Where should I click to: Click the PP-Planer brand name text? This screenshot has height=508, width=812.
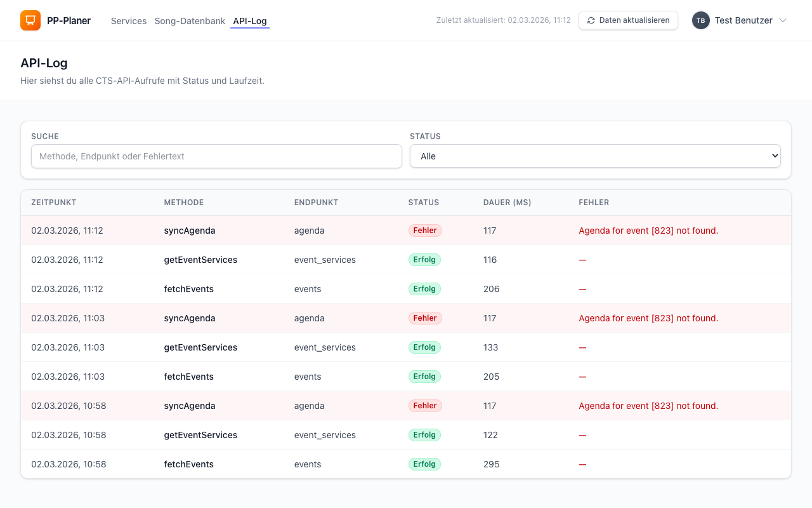tap(69, 21)
